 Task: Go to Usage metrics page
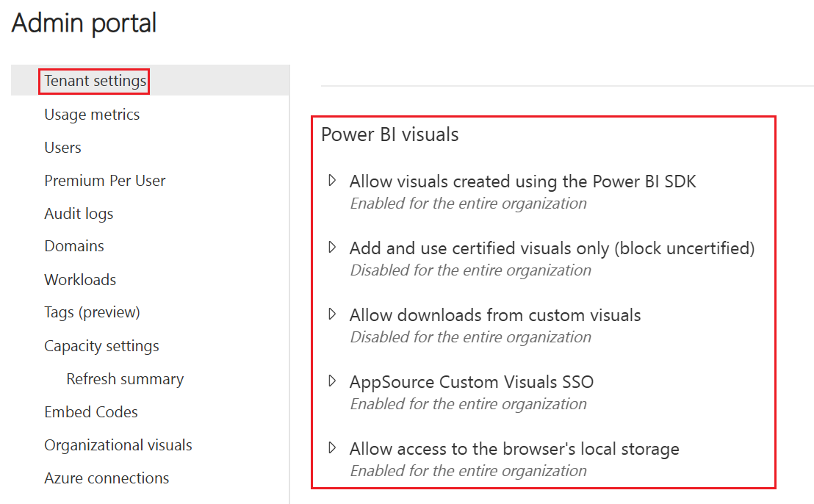pyautogui.click(x=92, y=115)
